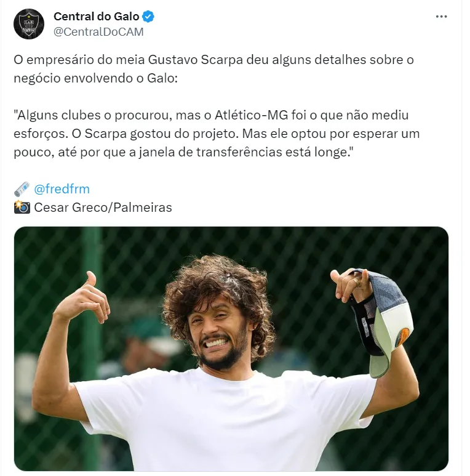Screen dimensions: 470x476
Task: Click the quoted paragraph starting Alguns clubes
Action: [217, 134]
